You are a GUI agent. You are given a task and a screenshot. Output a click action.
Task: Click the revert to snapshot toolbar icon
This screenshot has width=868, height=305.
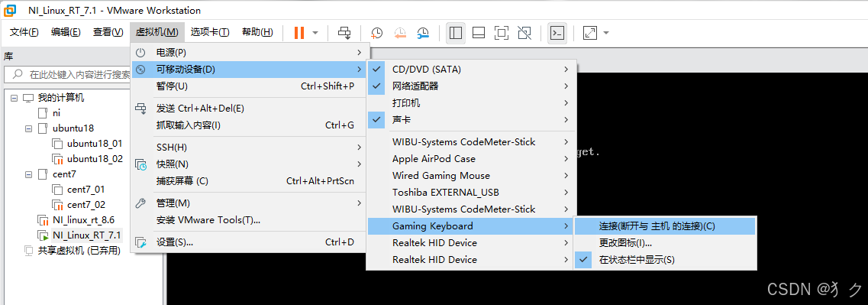click(400, 33)
